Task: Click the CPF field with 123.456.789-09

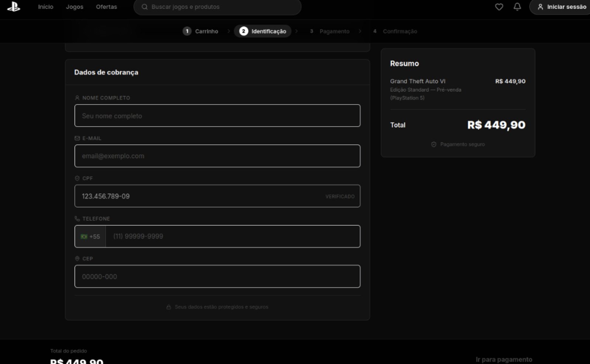Action: click(x=217, y=196)
